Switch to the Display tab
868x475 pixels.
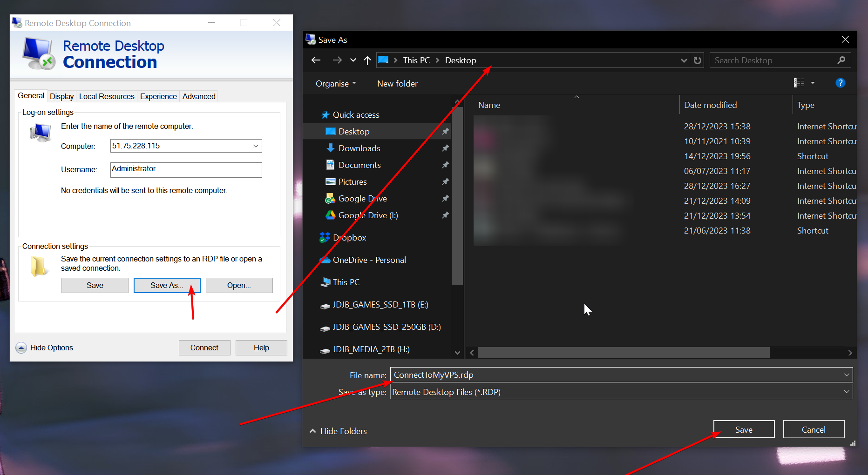click(x=61, y=96)
